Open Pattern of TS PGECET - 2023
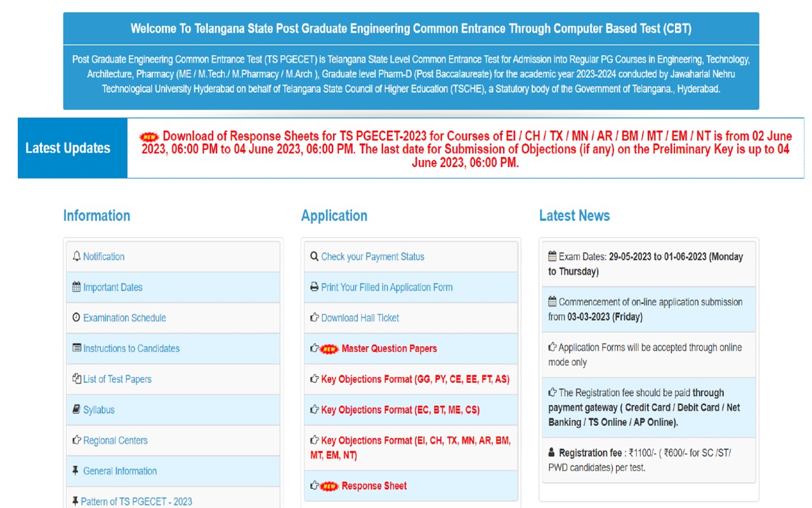The width and height of the screenshot is (812, 508). click(136, 501)
